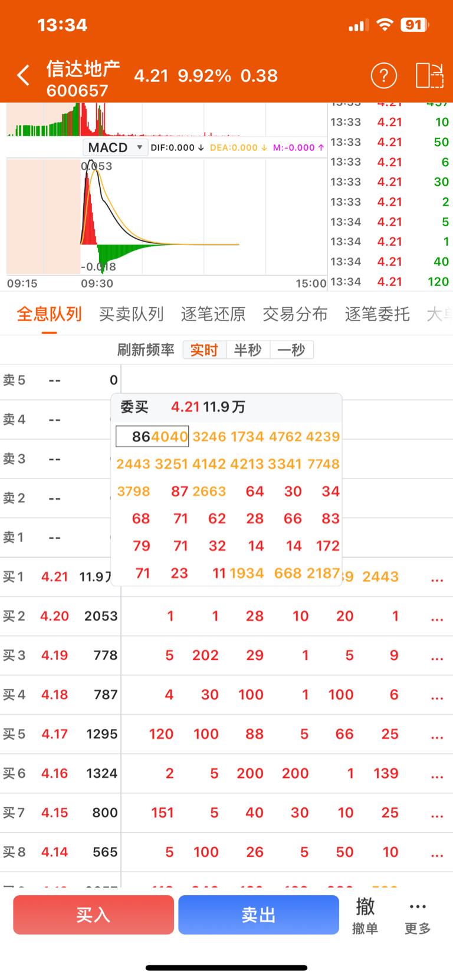The height and width of the screenshot is (980, 453).
Task: Tap the split-screen layout icon
Action: pos(429,75)
